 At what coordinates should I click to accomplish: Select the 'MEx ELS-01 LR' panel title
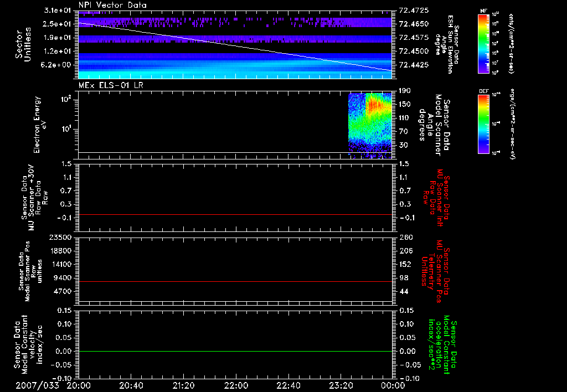[x=111, y=85]
